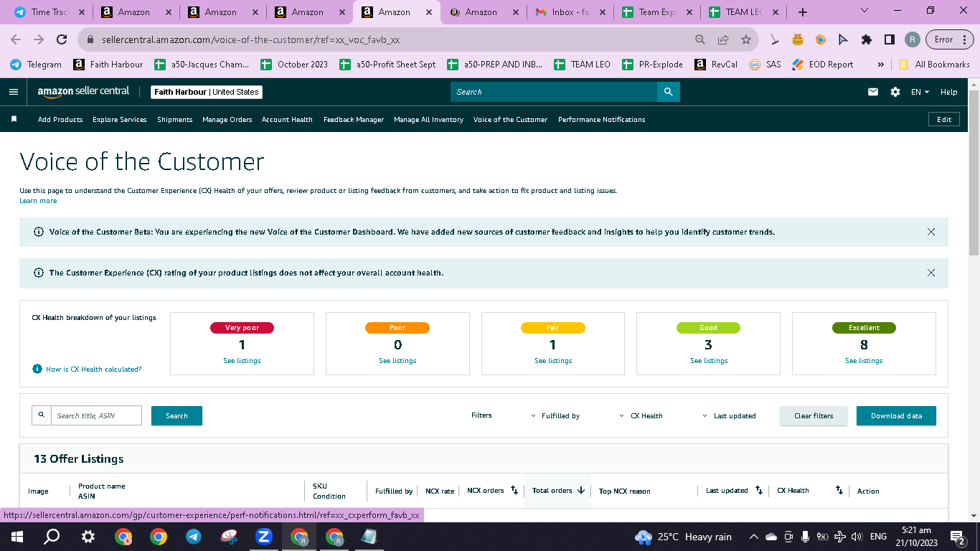Click the browser share page icon

point(723,39)
